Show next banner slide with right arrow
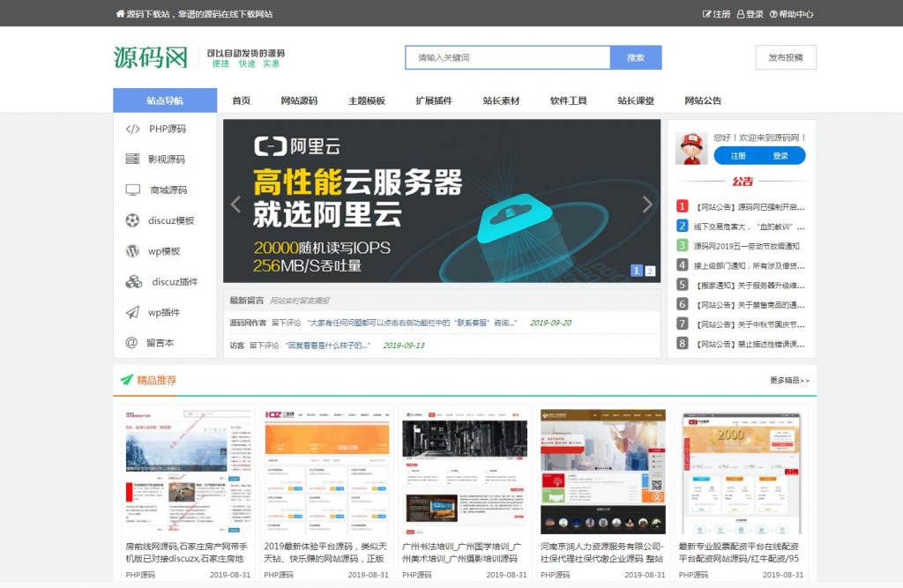Image resolution: width=903 pixels, height=588 pixels. pos(647,204)
